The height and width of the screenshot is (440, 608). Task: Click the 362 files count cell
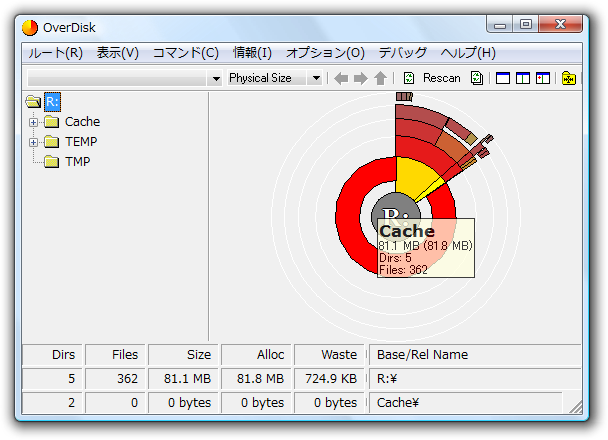(x=115, y=379)
